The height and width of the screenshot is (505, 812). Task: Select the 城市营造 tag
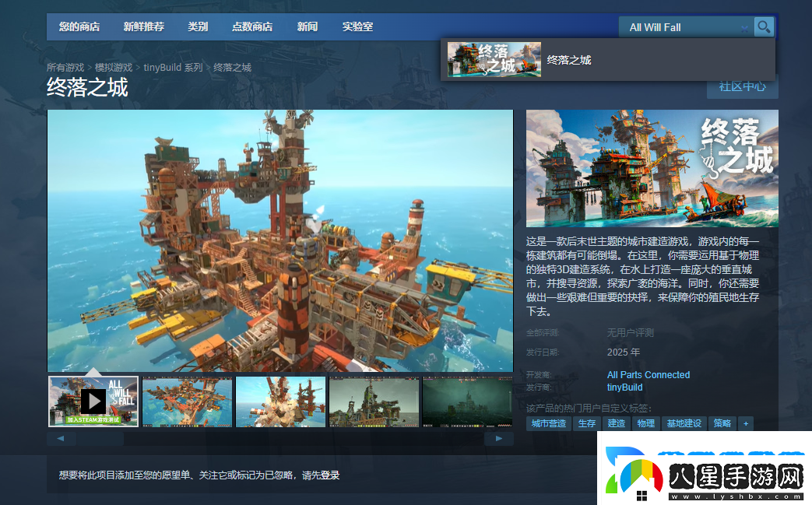point(549,424)
